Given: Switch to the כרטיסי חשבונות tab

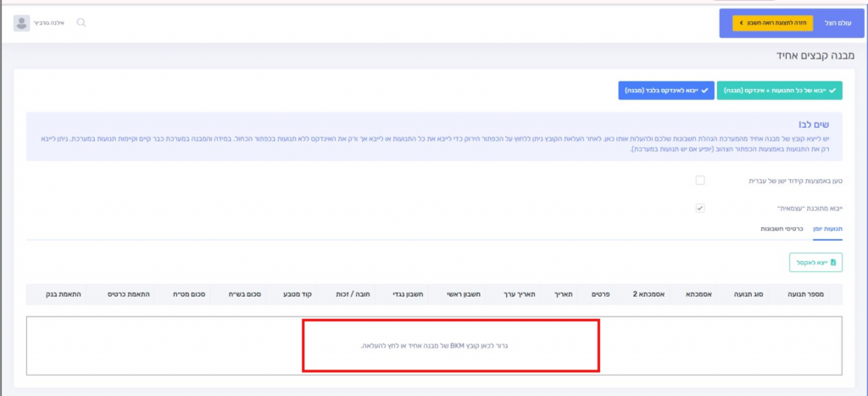Looking at the screenshot, I should (776, 229).
